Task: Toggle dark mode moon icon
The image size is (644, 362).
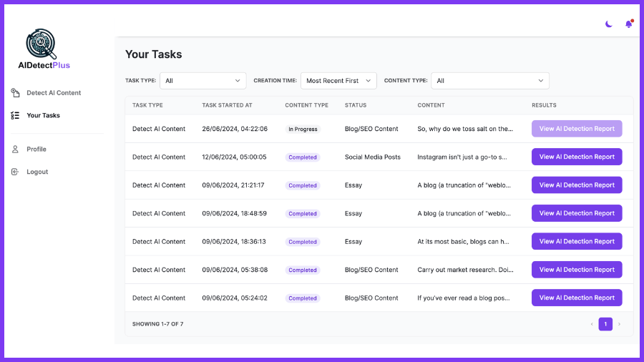Action: click(608, 24)
